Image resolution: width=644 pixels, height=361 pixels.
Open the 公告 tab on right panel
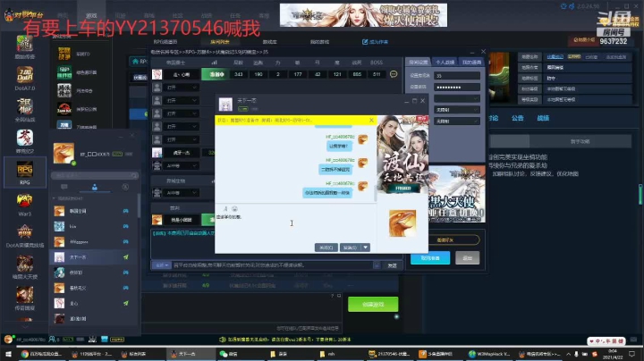coord(518,118)
